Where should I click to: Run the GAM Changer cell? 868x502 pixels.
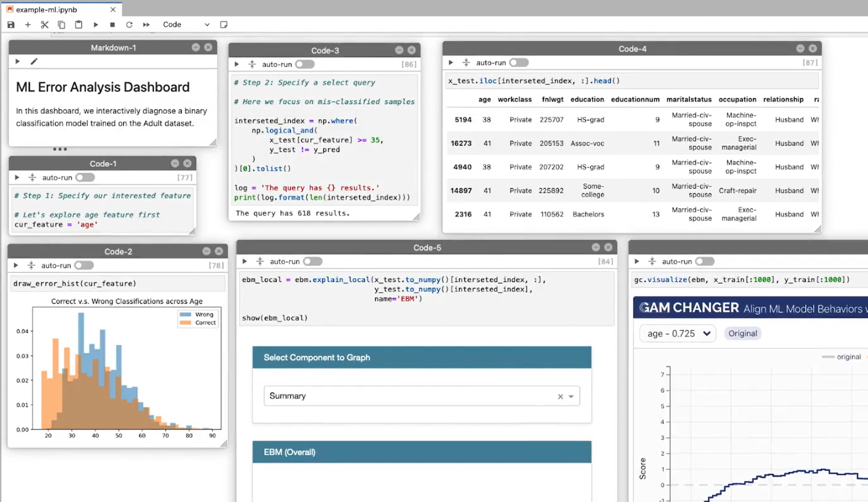637,261
